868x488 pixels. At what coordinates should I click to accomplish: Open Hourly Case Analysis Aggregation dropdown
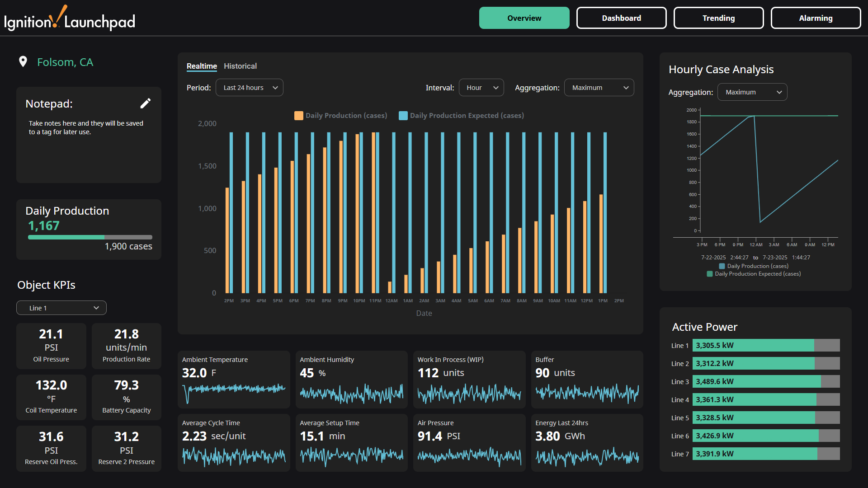point(752,92)
